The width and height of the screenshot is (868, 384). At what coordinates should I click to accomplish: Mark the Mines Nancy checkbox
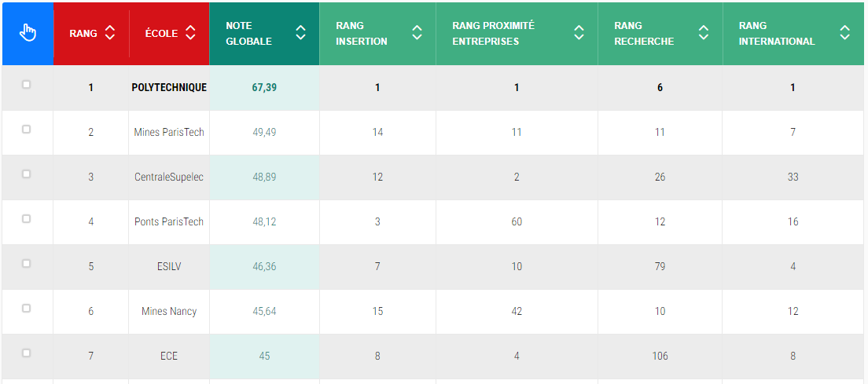26,309
